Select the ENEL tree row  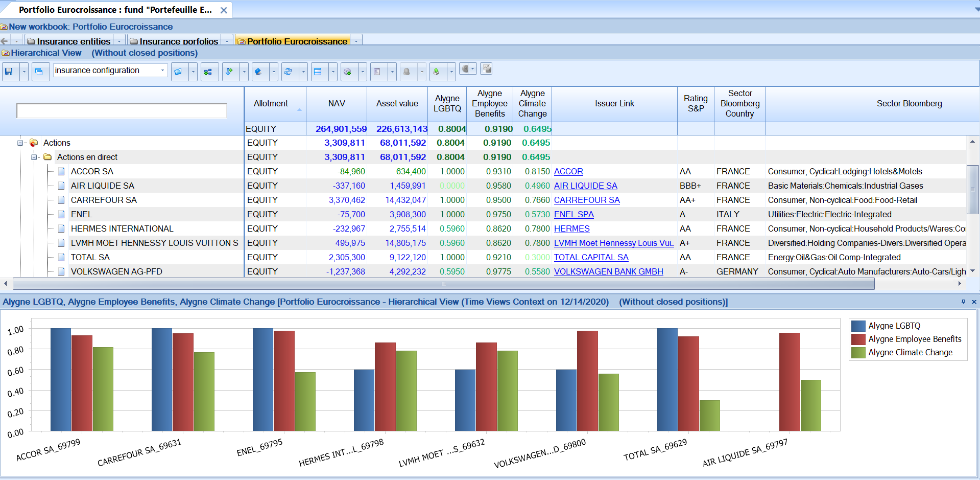pyautogui.click(x=82, y=214)
